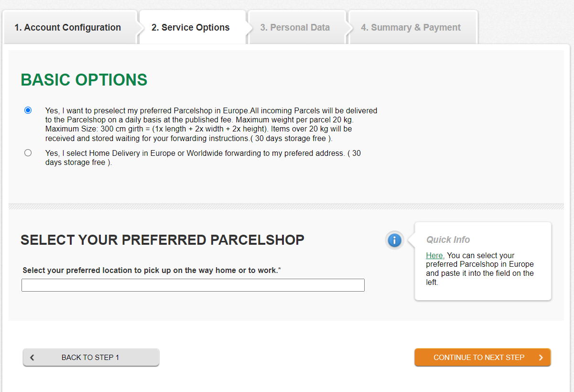Click CONTINUE TO NEXT STEP button
Image resolution: width=574 pixels, height=392 pixels.
coord(483,358)
